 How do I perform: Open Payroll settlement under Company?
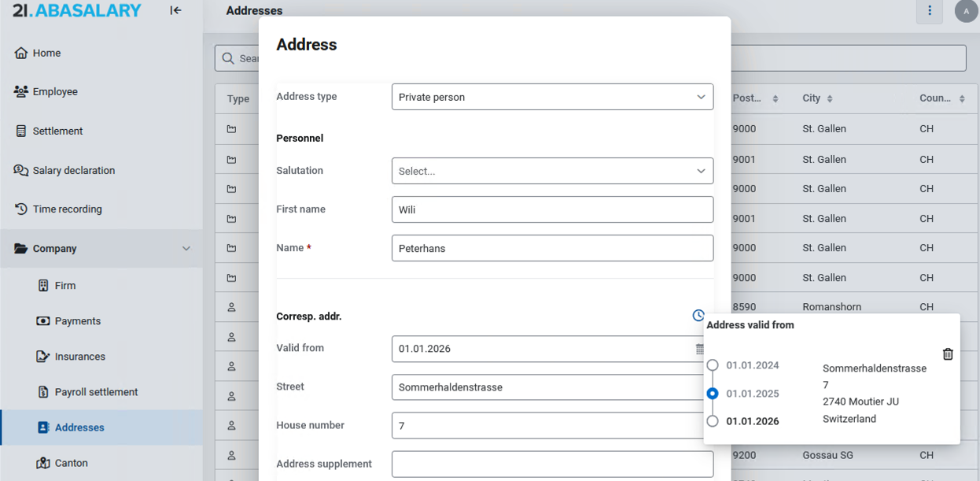(96, 392)
